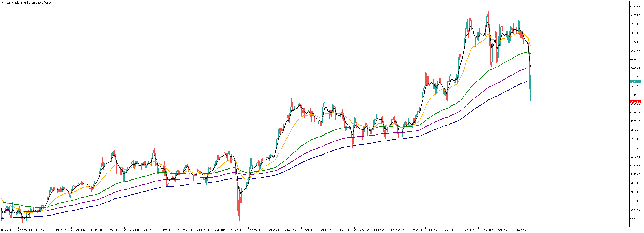Click the 33357.8 price scale value
This screenshot has height=233, width=644.
tap(635, 77)
